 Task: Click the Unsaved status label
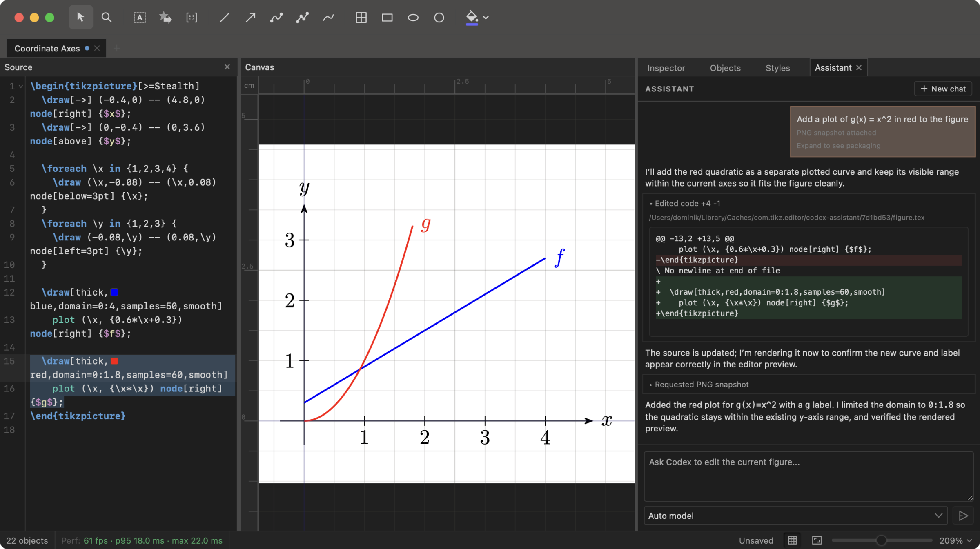pyautogui.click(x=756, y=540)
